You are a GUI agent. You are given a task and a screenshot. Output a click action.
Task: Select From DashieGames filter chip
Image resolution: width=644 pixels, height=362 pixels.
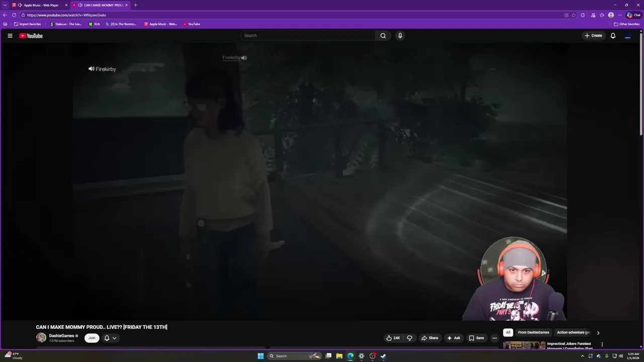coord(533,332)
